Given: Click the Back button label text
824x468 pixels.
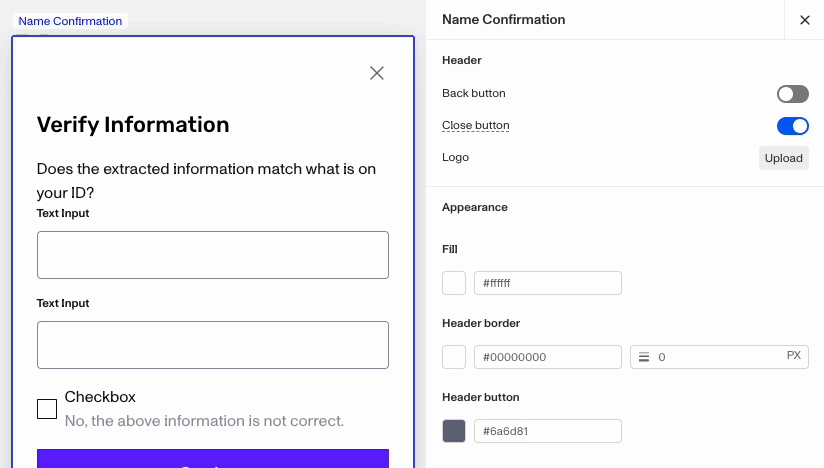Looking at the screenshot, I should pos(473,93).
